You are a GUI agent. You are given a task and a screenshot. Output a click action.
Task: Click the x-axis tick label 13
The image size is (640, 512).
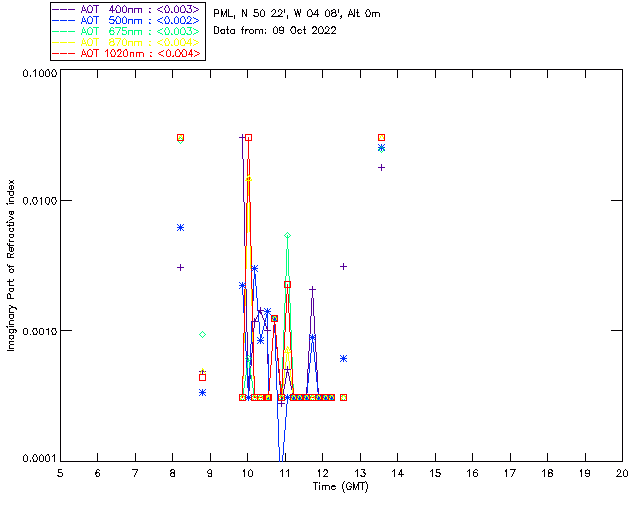click(360, 473)
